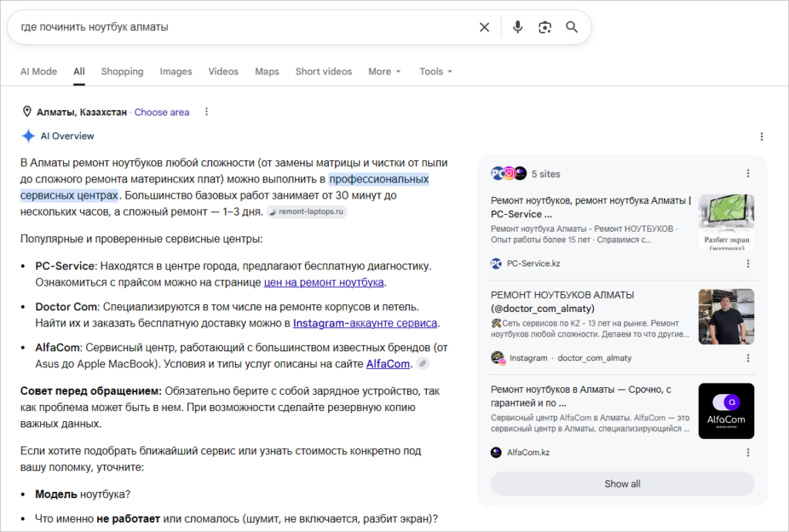Open three-dot menu for PC-Service.kz source
Screen dimensions: 789x532
(x=748, y=263)
